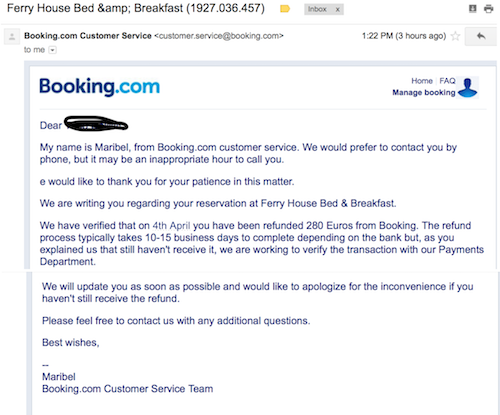The height and width of the screenshot is (415, 500).
Task: Click the print all icon
Action: (488, 9)
